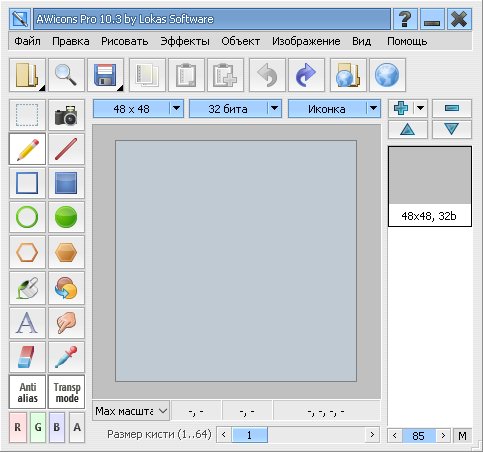The height and width of the screenshot is (452, 483).
Task: Select the outlined green ellipse tool
Action: click(x=27, y=217)
